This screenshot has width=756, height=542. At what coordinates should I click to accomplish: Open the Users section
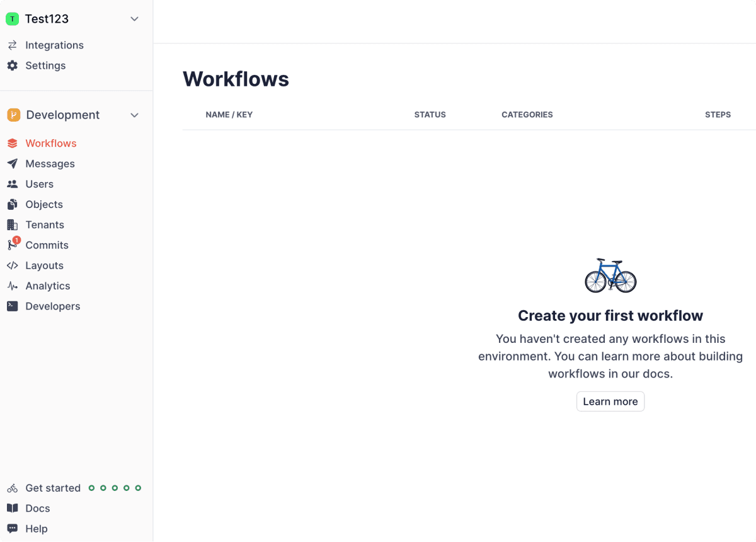coord(39,183)
